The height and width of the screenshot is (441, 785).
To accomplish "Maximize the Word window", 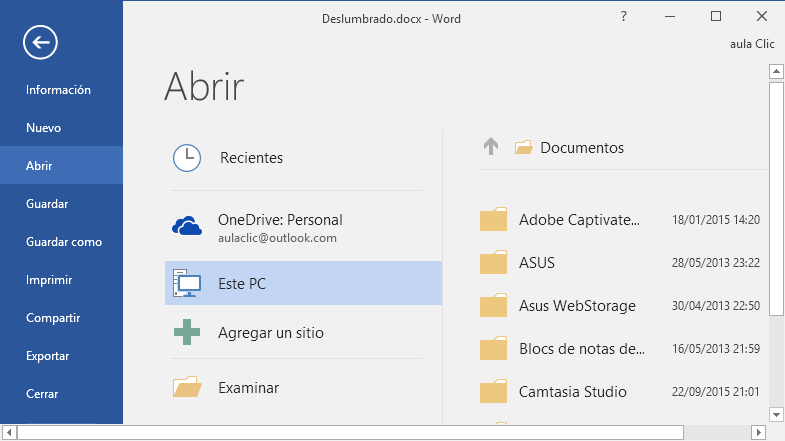I will [716, 17].
